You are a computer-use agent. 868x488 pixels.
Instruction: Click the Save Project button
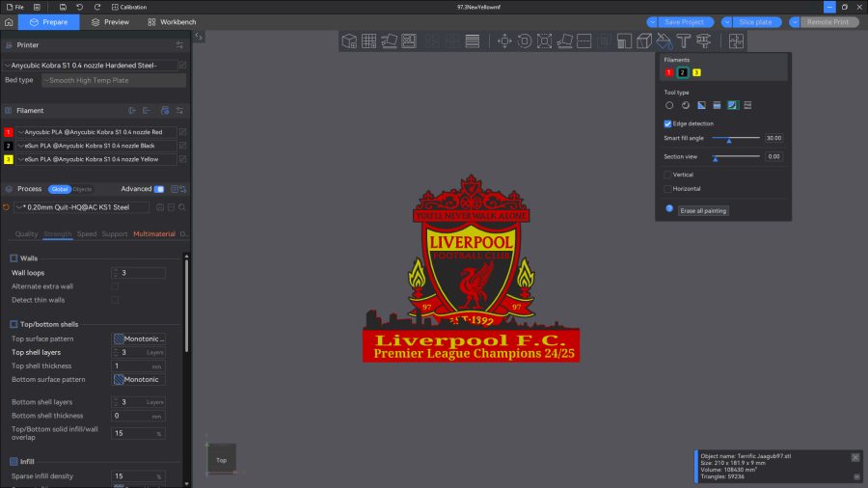click(x=684, y=22)
